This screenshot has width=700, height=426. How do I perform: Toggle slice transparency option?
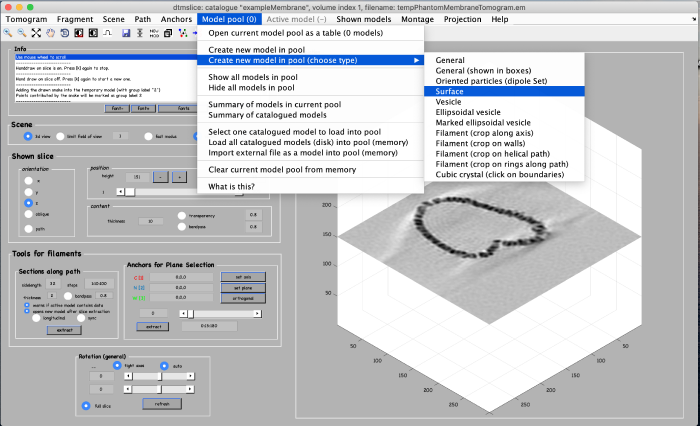click(182, 216)
